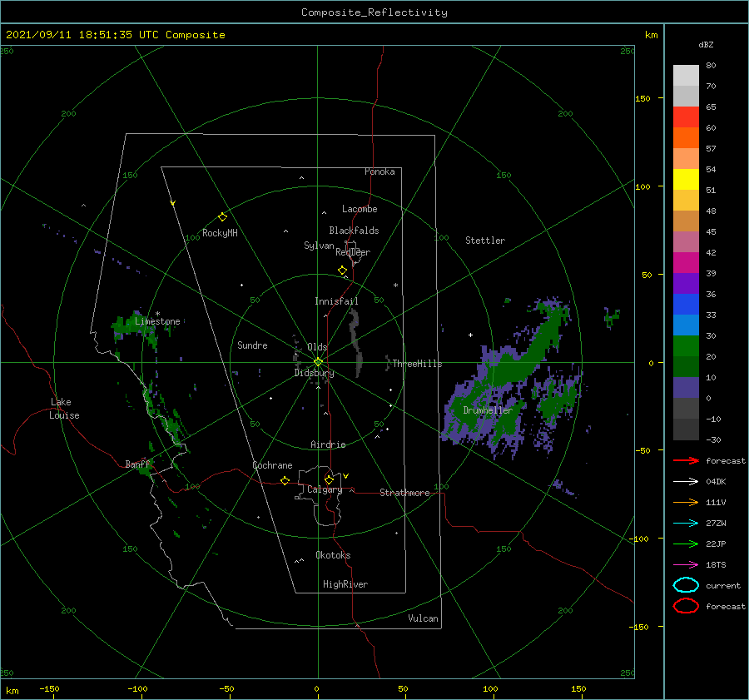Click the bright red swatch in dBZ scale
This screenshot has width=749, height=700.
[x=686, y=117]
